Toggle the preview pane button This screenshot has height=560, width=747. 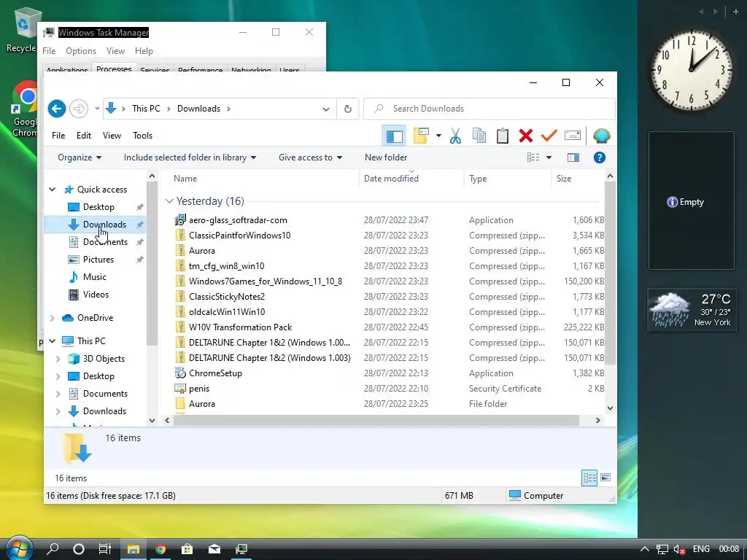pyautogui.click(x=573, y=157)
